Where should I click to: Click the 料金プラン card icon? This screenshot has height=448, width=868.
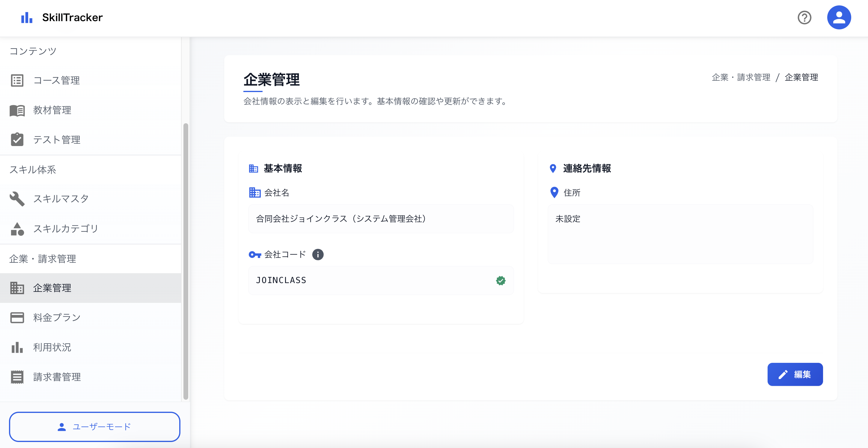click(x=17, y=317)
